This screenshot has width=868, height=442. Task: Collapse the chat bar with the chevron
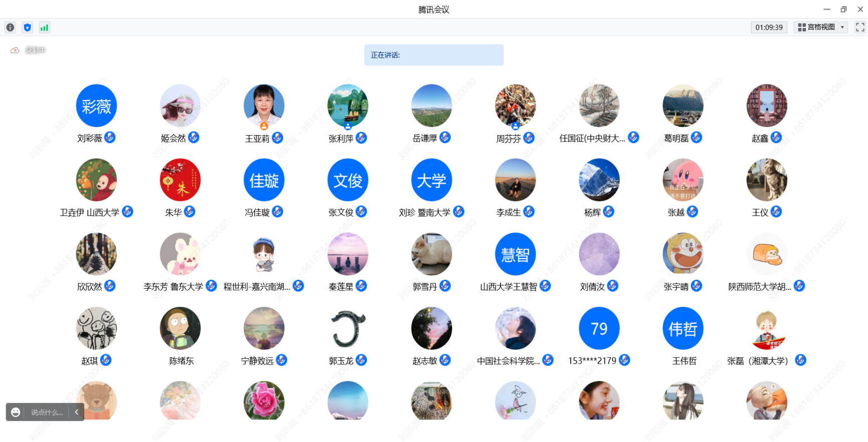76,412
